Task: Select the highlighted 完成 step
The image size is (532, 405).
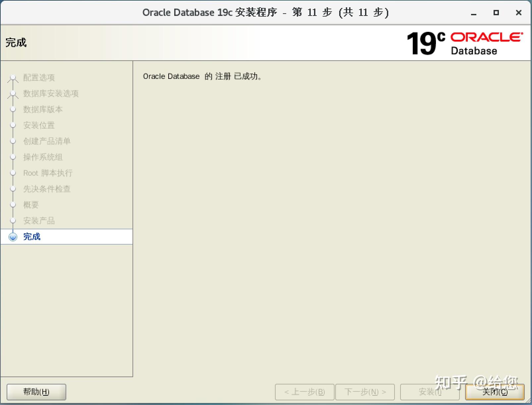Action: (31, 237)
